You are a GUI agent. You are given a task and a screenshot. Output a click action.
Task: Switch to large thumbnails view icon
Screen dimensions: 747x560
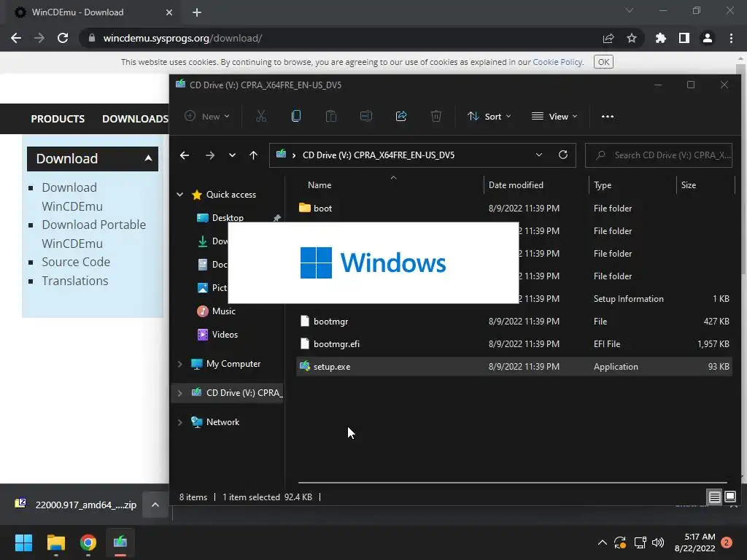tap(730, 497)
